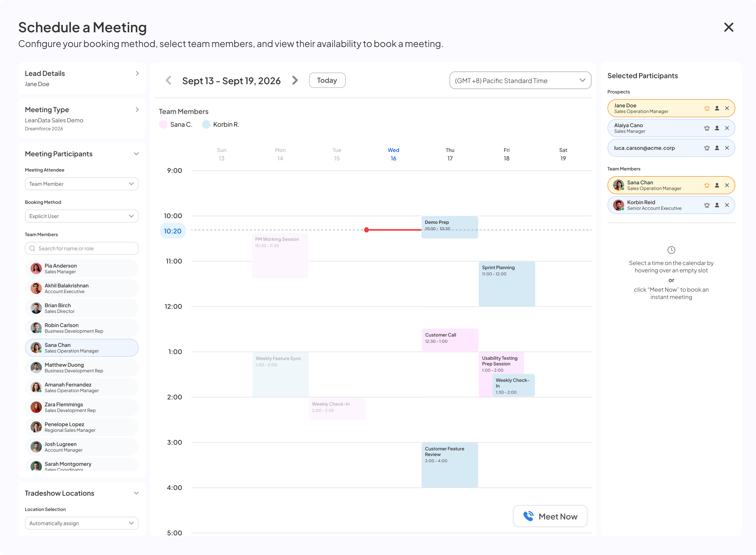Click the Sana C. pink color legend swatch
756x555 pixels.
coord(163,125)
